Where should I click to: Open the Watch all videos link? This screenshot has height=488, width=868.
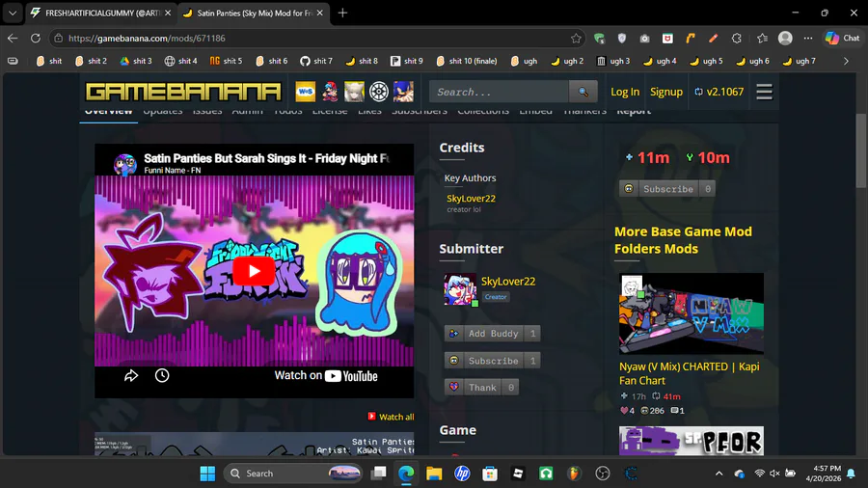(x=391, y=417)
